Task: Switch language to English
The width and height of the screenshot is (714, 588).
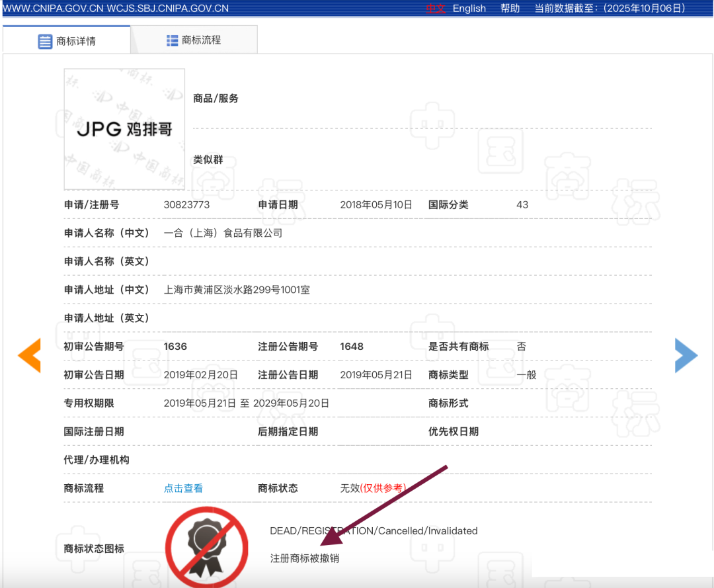Action: 469,8
